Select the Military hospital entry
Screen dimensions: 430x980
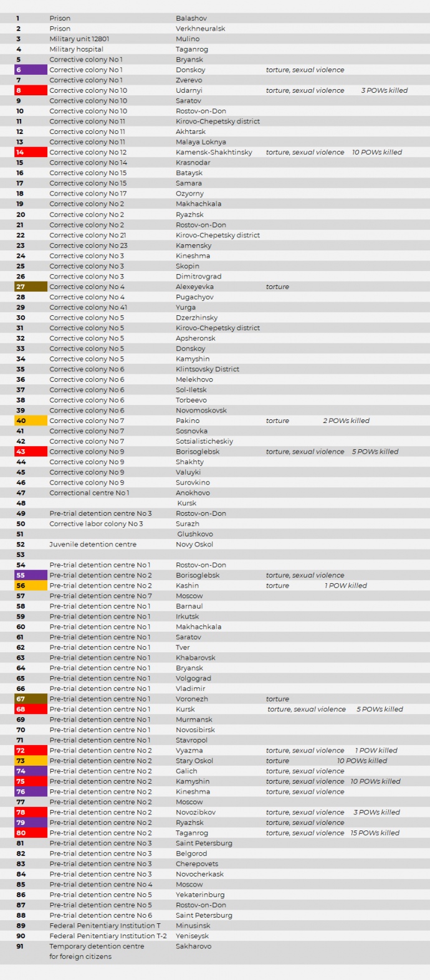(76, 49)
